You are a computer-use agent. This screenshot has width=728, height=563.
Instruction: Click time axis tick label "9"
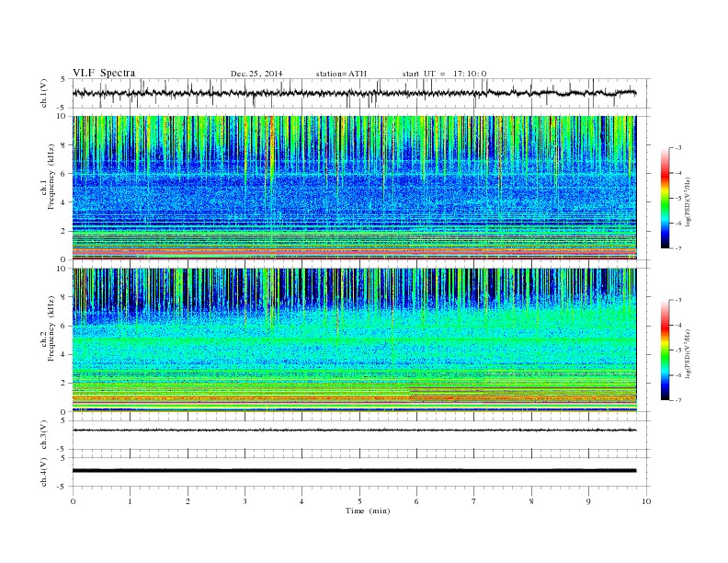point(588,501)
